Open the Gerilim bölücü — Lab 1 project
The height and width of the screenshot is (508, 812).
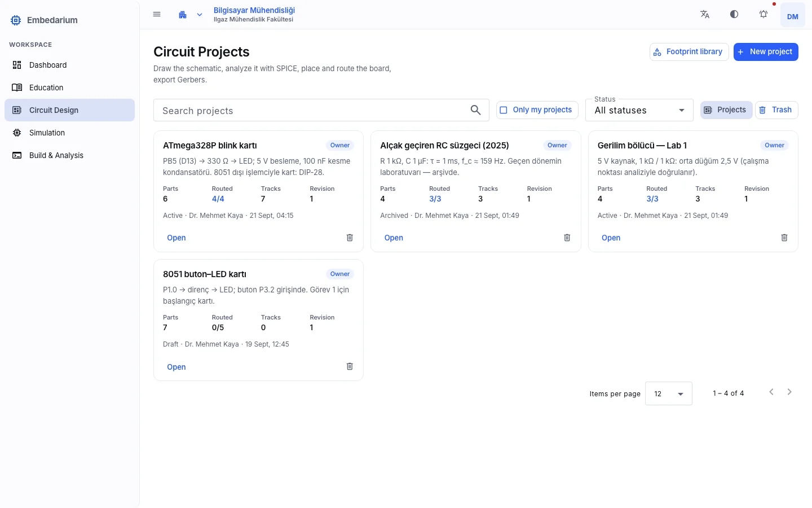pyautogui.click(x=611, y=238)
